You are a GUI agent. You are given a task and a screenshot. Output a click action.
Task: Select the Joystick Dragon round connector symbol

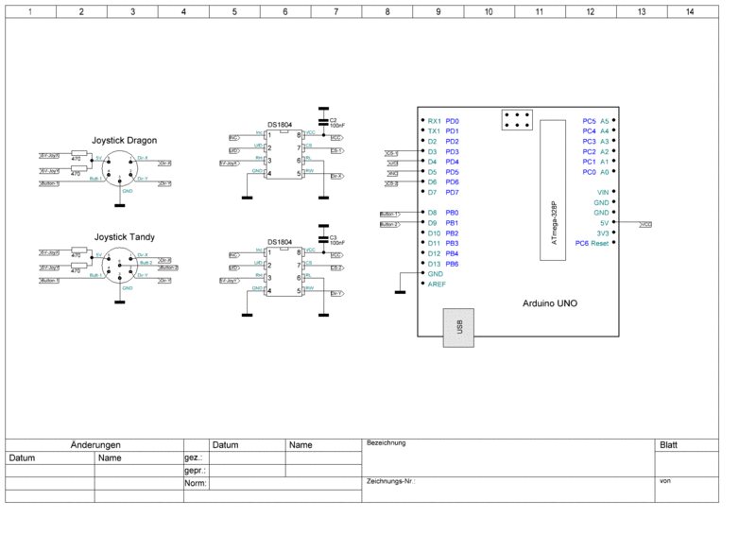pyautogui.click(x=120, y=168)
